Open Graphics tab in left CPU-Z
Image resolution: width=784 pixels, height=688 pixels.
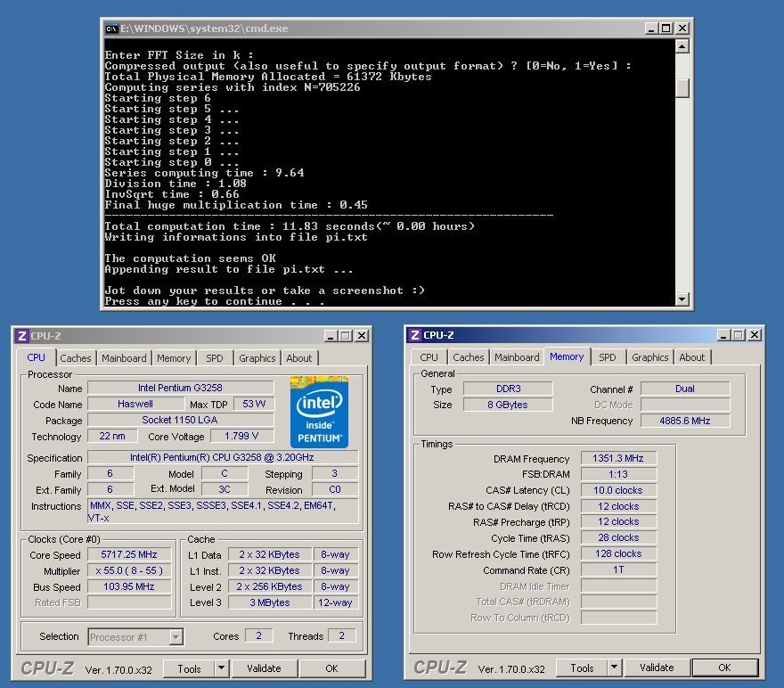pyautogui.click(x=257, y=358)
